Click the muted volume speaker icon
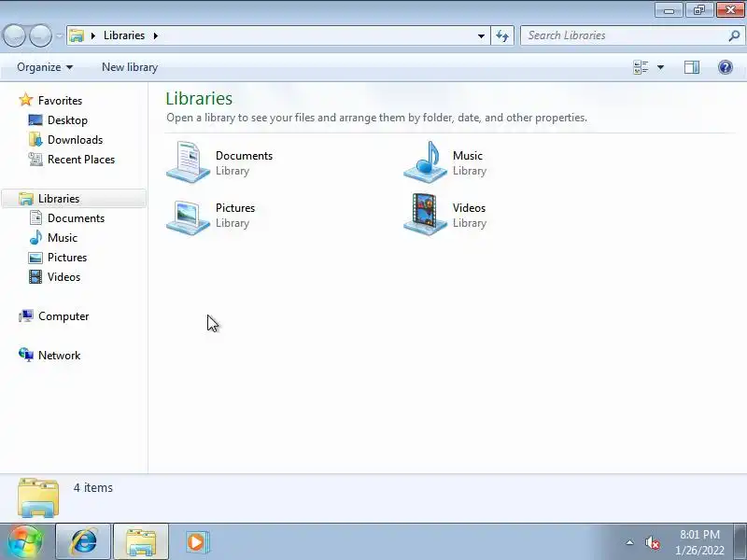 tap(652, 542)
